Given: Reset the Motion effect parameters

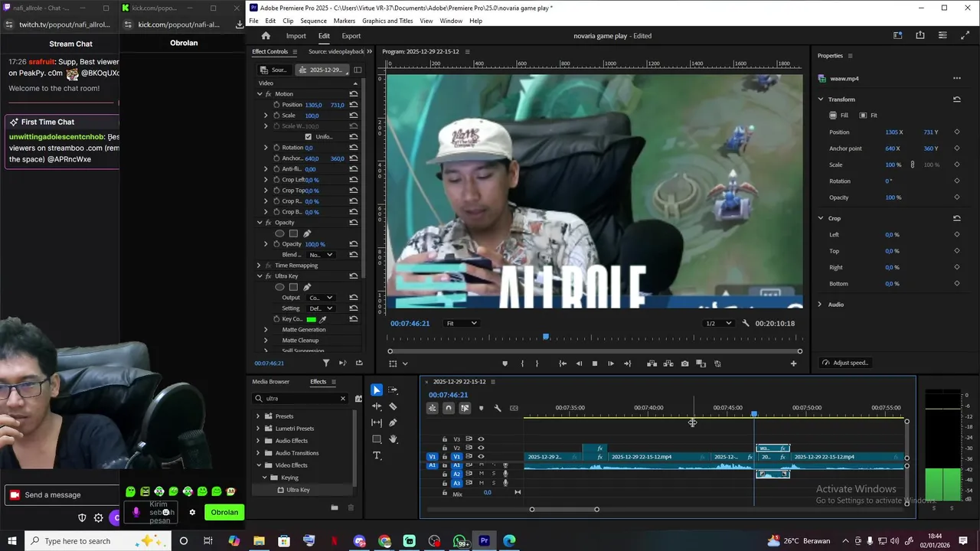Looking at the screenshot, I should pyautogui.click(x=353, y=94).
